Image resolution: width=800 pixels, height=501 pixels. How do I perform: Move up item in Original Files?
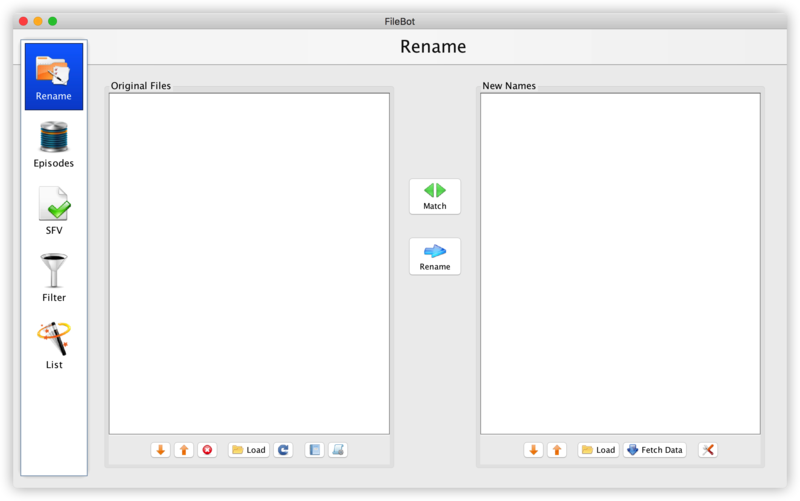184,450
